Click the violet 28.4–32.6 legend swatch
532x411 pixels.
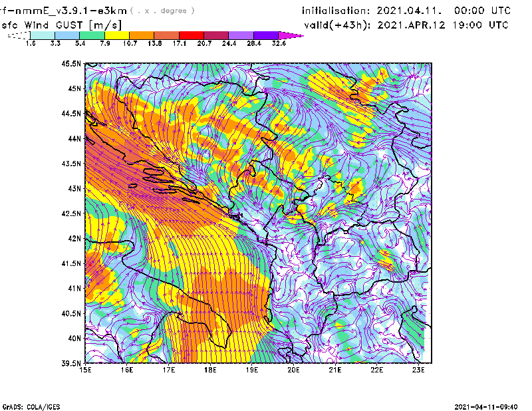click(x=265, y=35)
